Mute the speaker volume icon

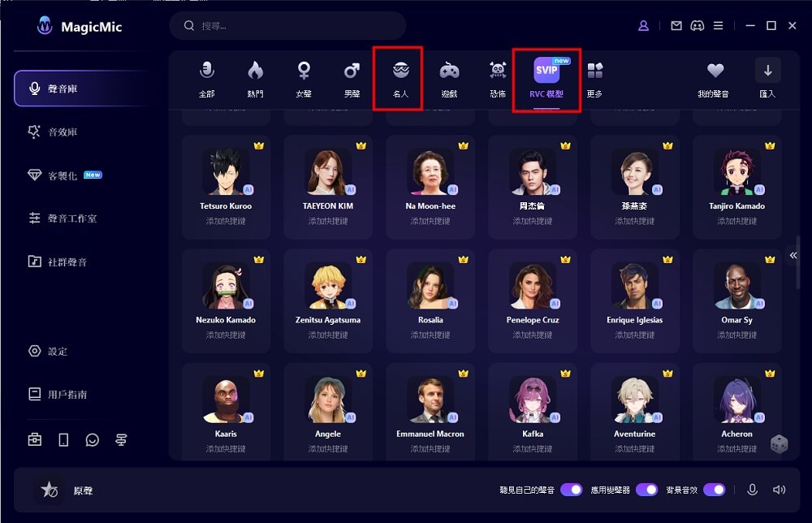point(780,490)
